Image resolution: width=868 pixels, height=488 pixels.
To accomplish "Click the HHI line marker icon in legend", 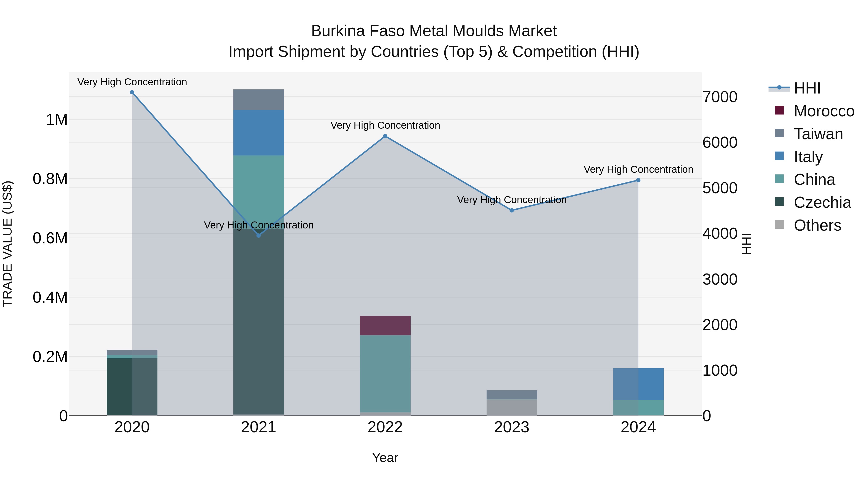I will (779, 87).
